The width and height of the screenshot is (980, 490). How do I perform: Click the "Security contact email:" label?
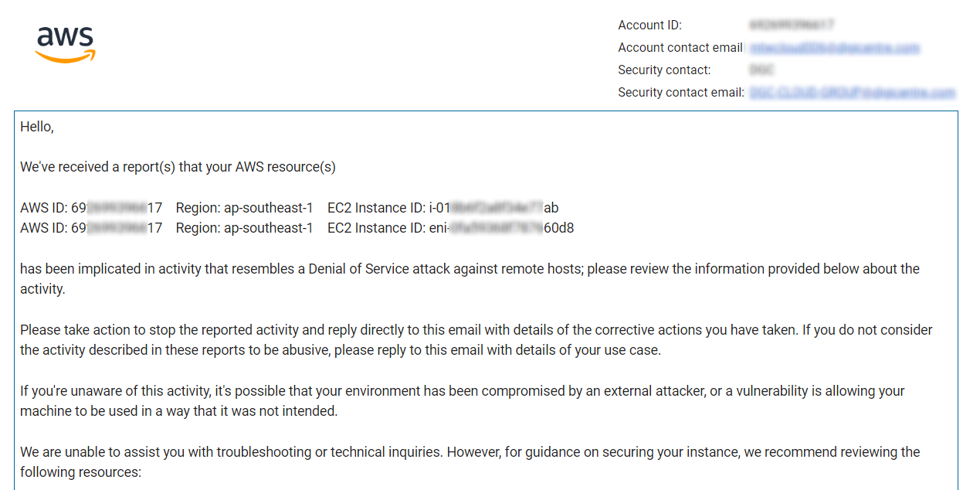(681, 93)
